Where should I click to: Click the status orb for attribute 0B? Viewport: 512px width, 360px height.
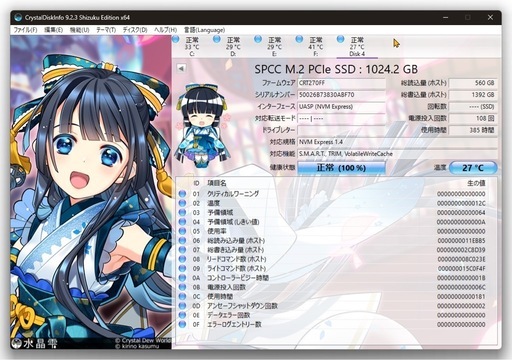pyautogui.click(x=182, y=287)
